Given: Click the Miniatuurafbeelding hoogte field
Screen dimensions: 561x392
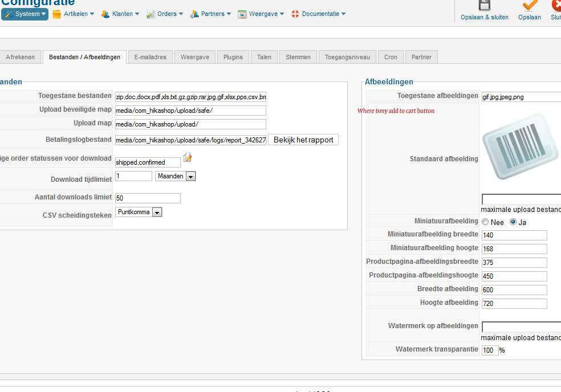Looking at the screenshot, I should (x=514, y=248).
